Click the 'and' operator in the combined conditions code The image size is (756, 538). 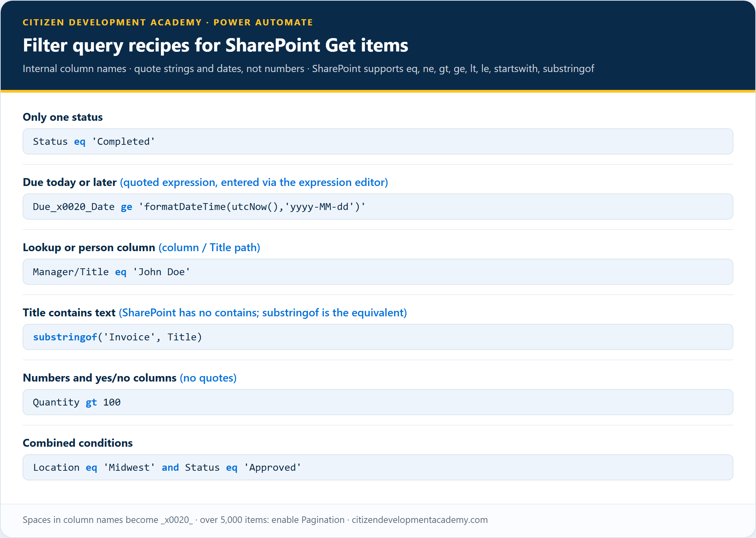click(170, 467)
